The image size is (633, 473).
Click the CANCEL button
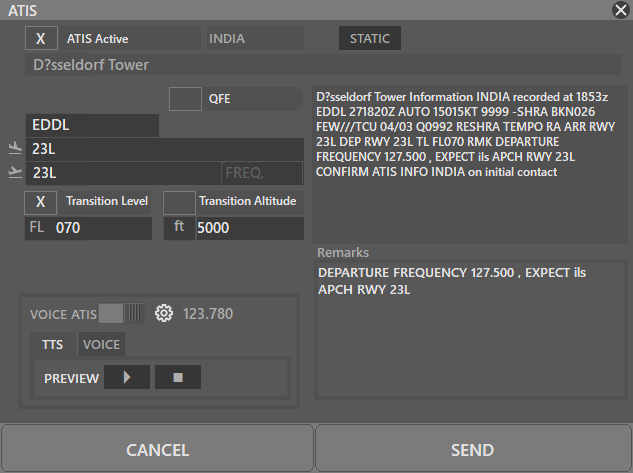tap(157, 450)
